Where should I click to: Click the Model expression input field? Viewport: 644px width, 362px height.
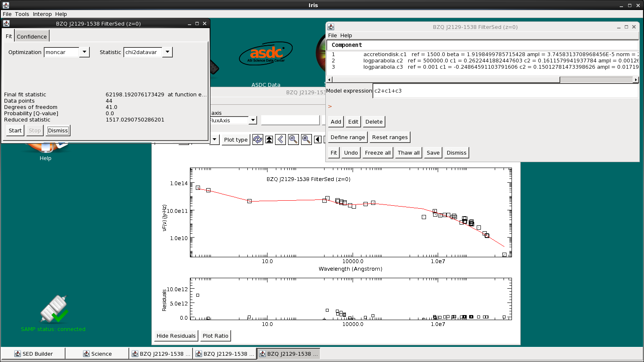506,90
